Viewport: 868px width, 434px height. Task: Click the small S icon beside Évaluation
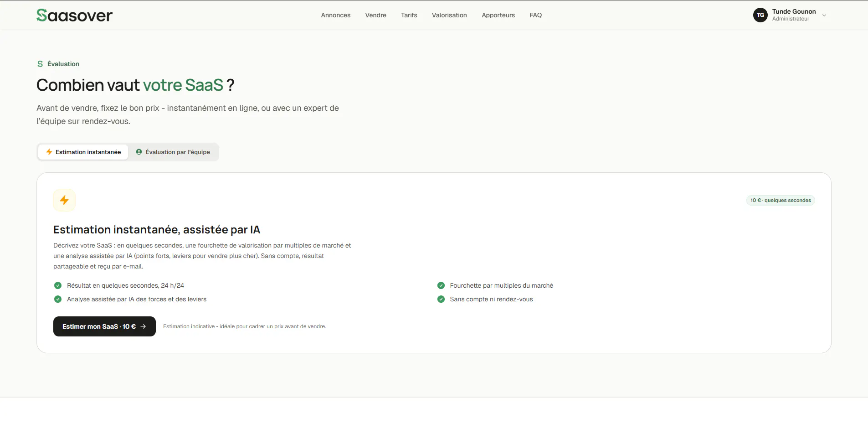coord(40,64)
